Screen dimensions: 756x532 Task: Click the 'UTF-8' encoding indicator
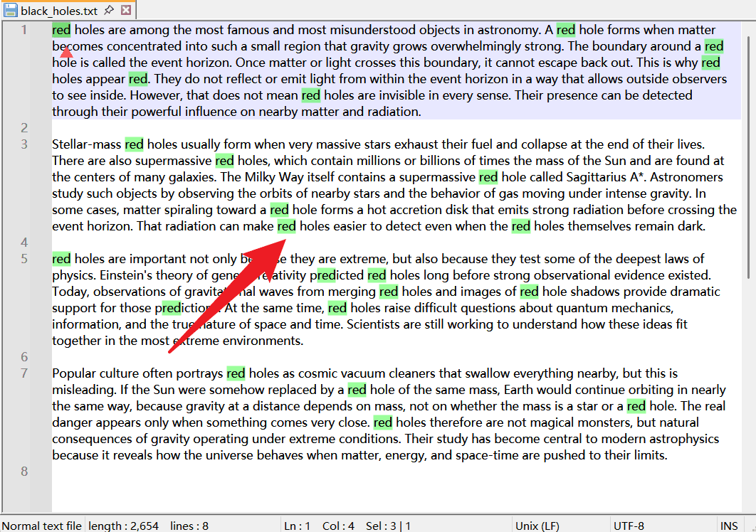[629, 526]
